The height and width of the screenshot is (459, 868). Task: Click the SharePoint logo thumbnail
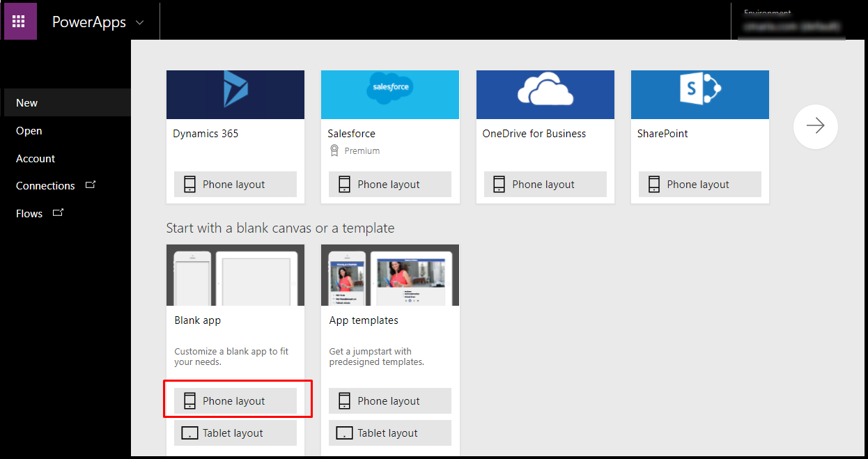[x=700, y=94]
